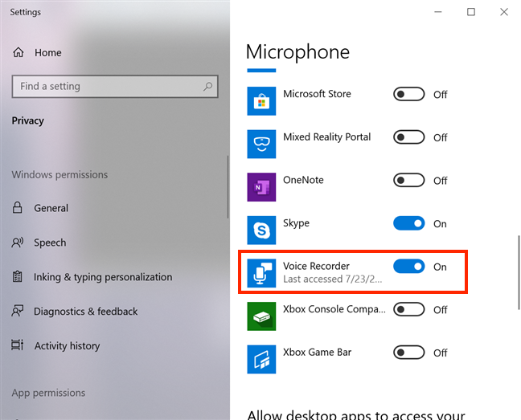Click the Xbox Game Bar app icon
Image resolution: width=521 pixels, height=420 pixels.
pos(261,359)
